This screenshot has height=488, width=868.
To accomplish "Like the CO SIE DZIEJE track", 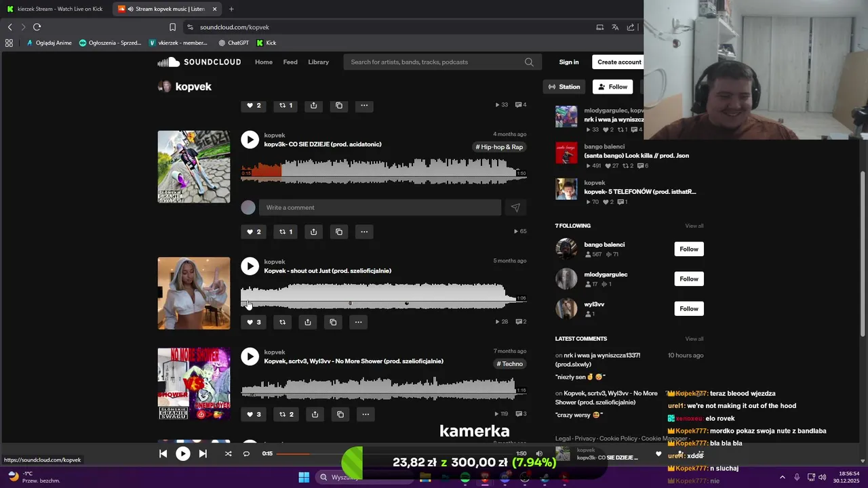I will 253,232.
